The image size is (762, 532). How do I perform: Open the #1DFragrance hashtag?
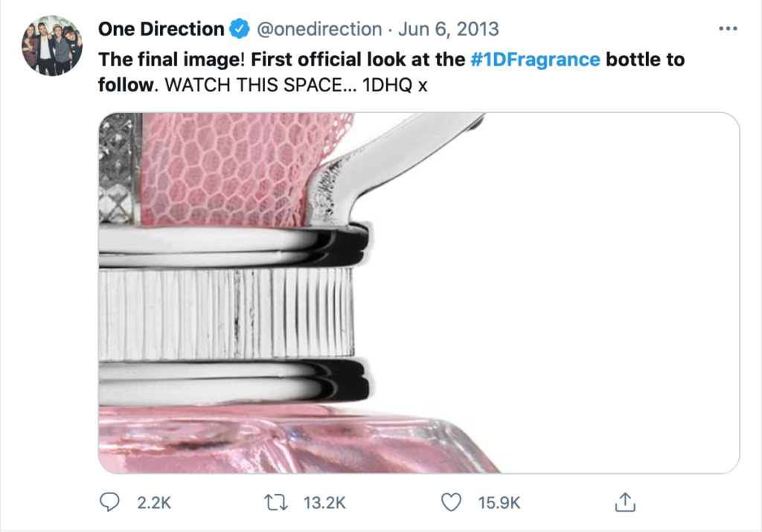pyautogui.click(x=535, y=60)
